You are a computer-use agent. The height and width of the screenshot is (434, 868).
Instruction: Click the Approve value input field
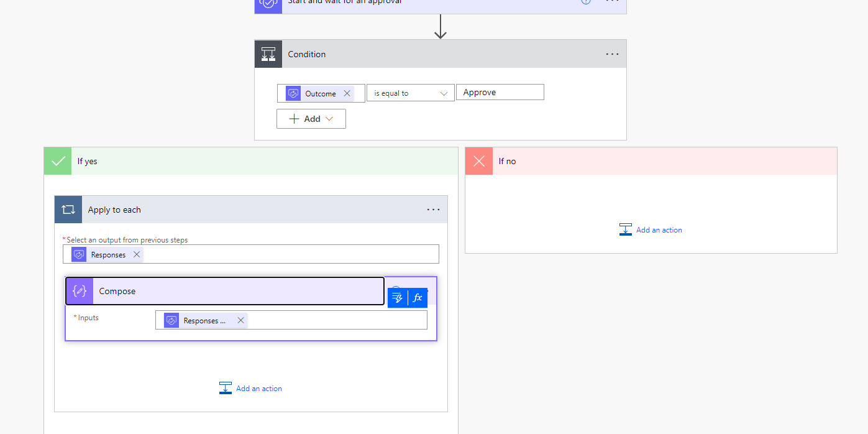(500, 91)
